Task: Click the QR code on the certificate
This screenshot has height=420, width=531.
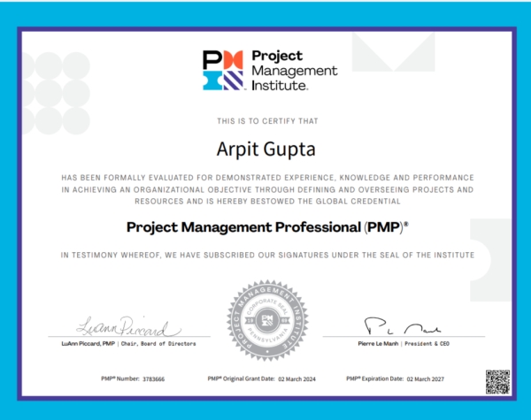Action: click(x=497, y=382)
